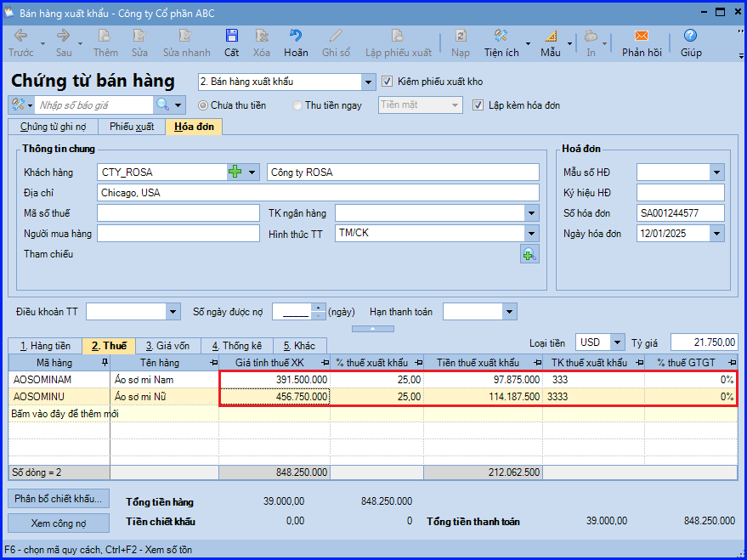
Task: Click the quote search magnifier icon
Action: 162,105
